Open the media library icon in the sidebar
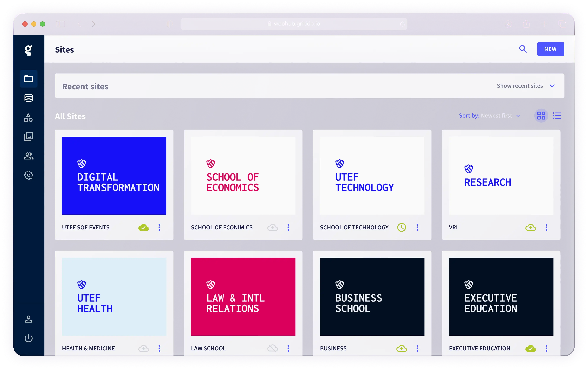 click(x=28, y=137)
